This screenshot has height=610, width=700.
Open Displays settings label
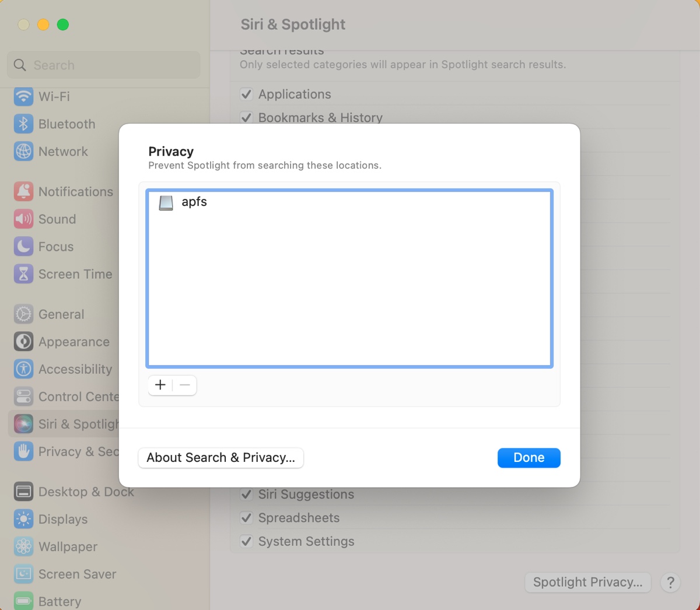(63, 519)
